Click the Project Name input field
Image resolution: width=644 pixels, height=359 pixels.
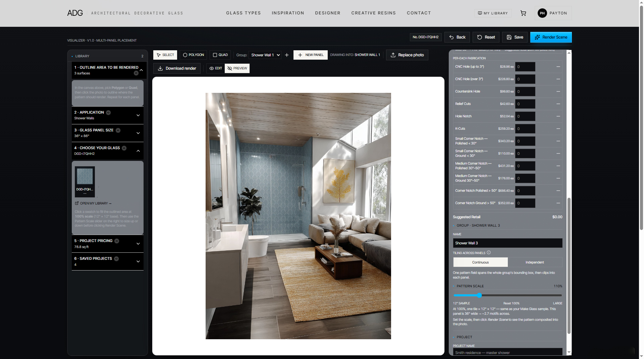507,352
